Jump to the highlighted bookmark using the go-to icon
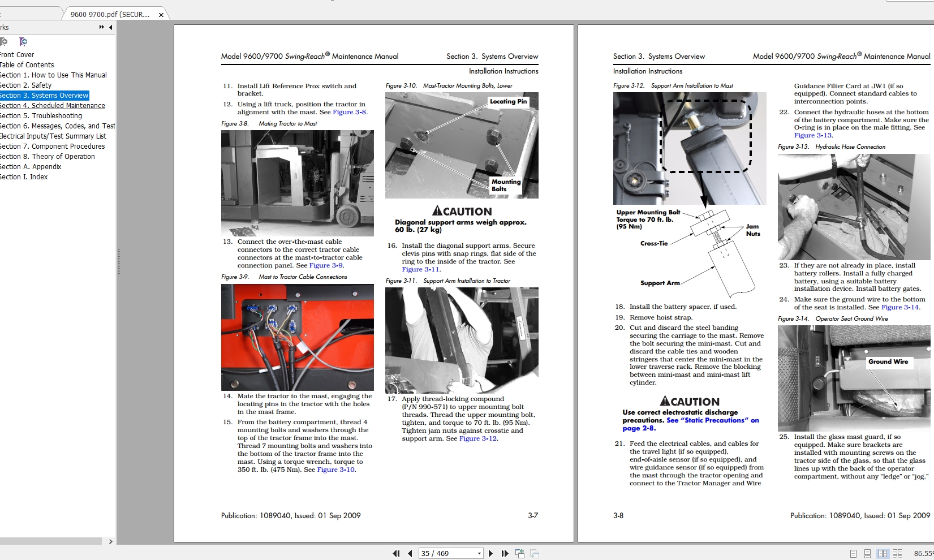This screenshot has height=560, width=934. tap(23, 42)
